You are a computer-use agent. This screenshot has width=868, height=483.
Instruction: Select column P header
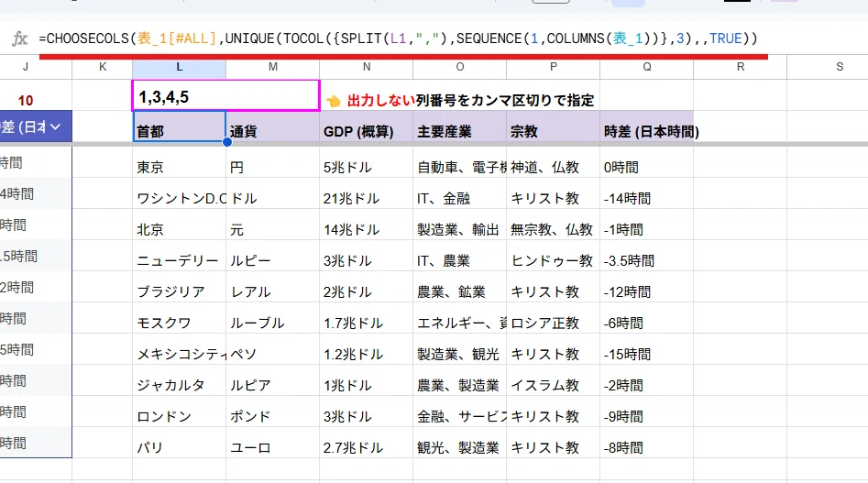554,66
